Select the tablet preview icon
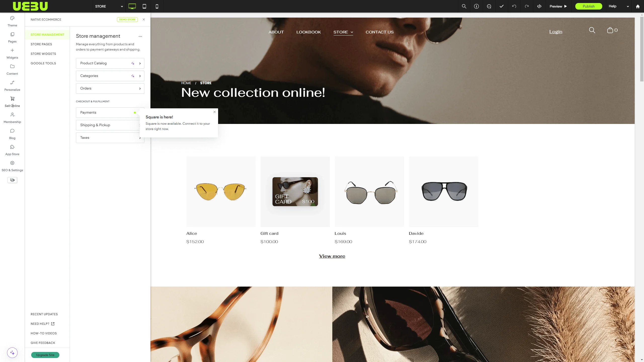644x362 pixels. point(144,6)
